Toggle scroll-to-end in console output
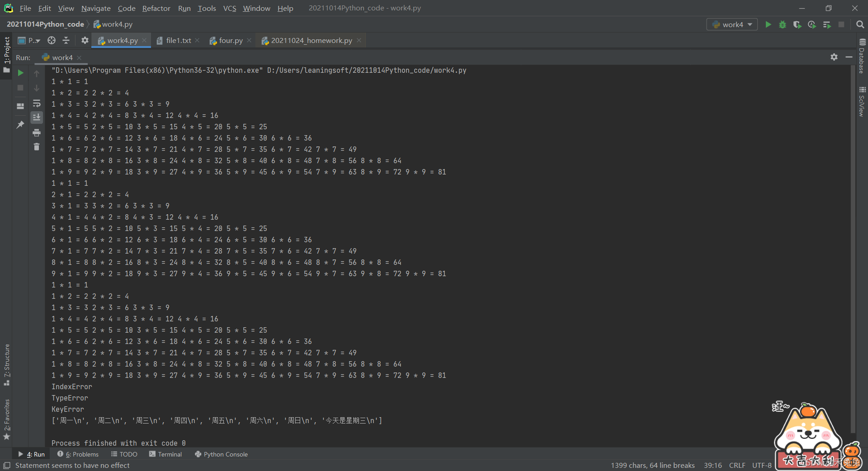 [37, 117]
